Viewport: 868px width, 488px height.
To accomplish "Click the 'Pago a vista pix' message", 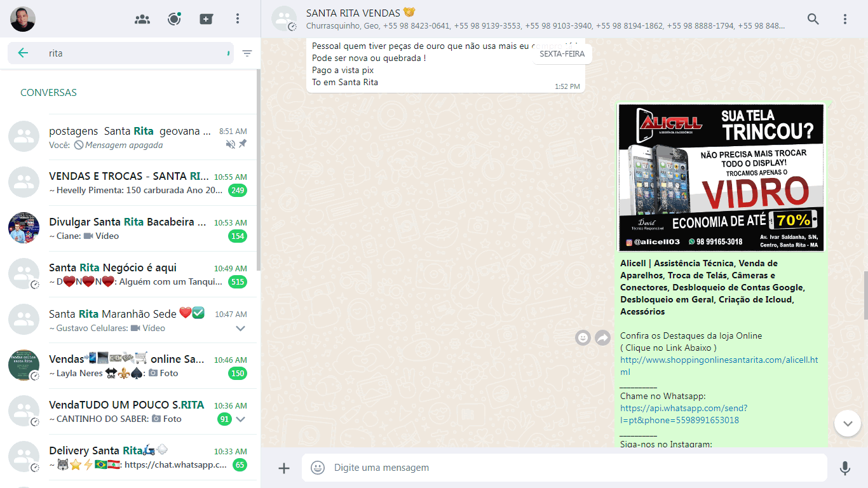I will tap(342, 70).
